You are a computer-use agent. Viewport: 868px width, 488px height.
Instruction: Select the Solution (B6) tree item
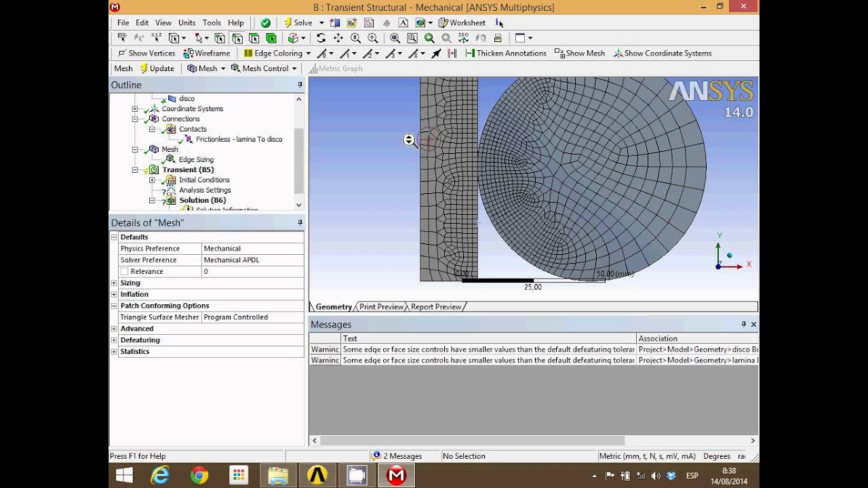coord(203,200)
